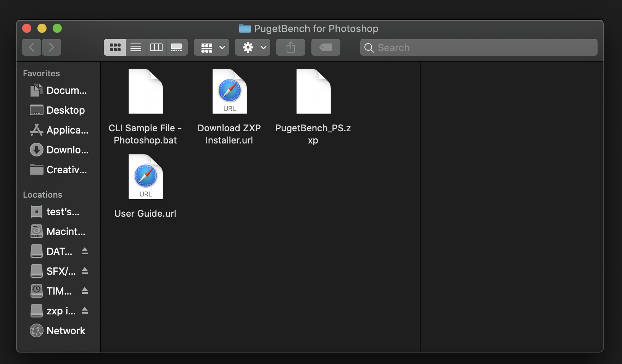Zoom the window with green button

pos(57,28)
